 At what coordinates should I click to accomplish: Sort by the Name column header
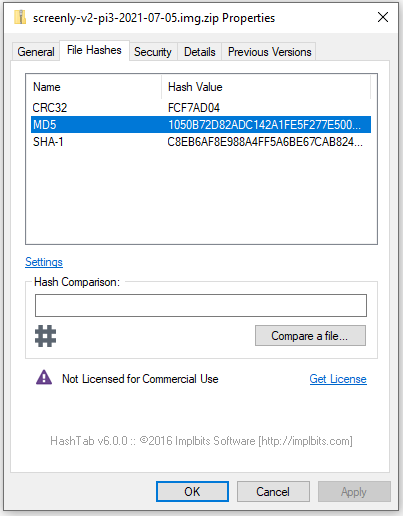(x=94, y=87)
